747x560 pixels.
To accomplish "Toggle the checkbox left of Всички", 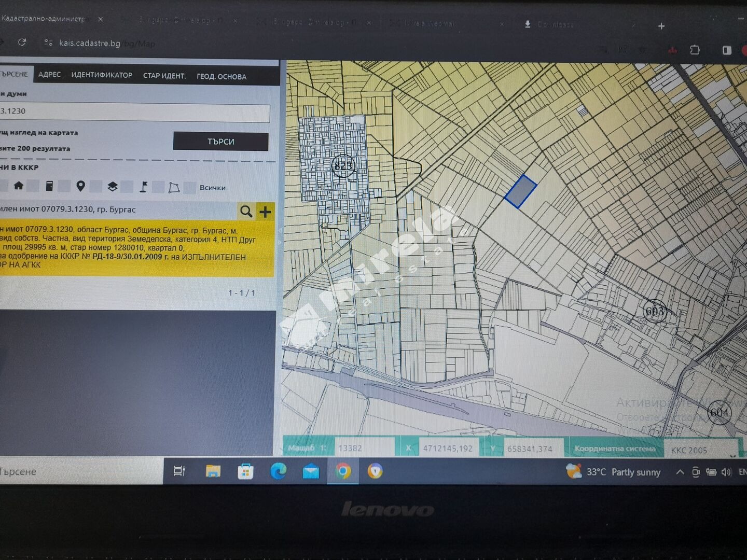I will pos(190,188).
